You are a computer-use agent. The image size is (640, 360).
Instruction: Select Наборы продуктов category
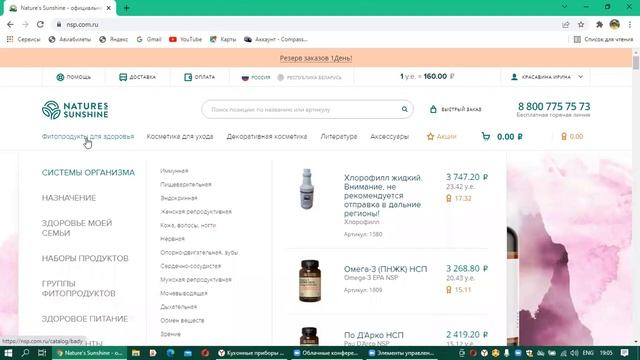pos(85,258)
